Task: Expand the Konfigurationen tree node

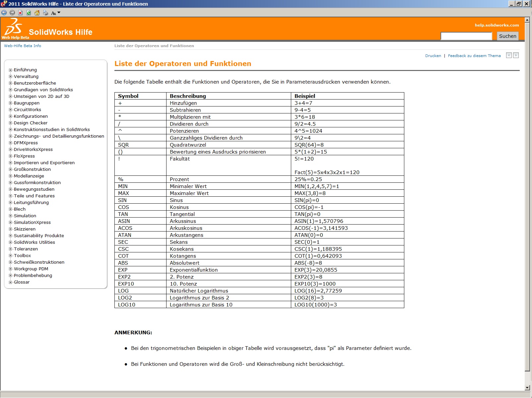Action: pos(11,116)
